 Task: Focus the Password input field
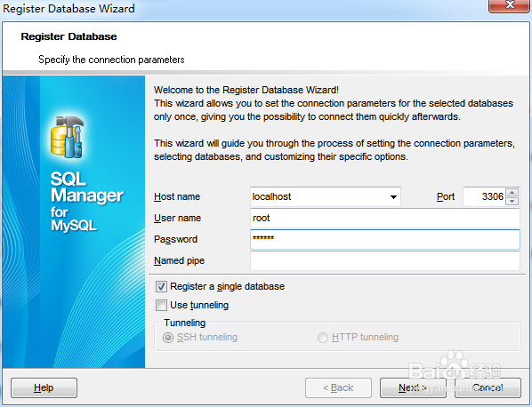[385, 239]
